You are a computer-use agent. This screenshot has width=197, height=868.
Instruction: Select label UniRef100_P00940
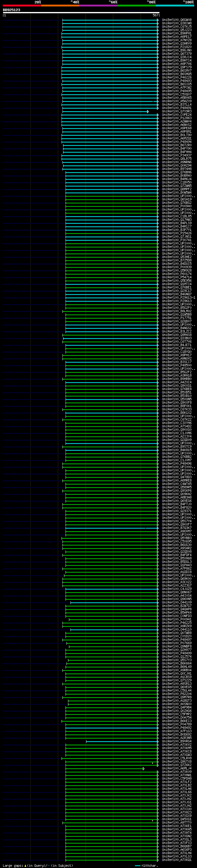[177, 206]
